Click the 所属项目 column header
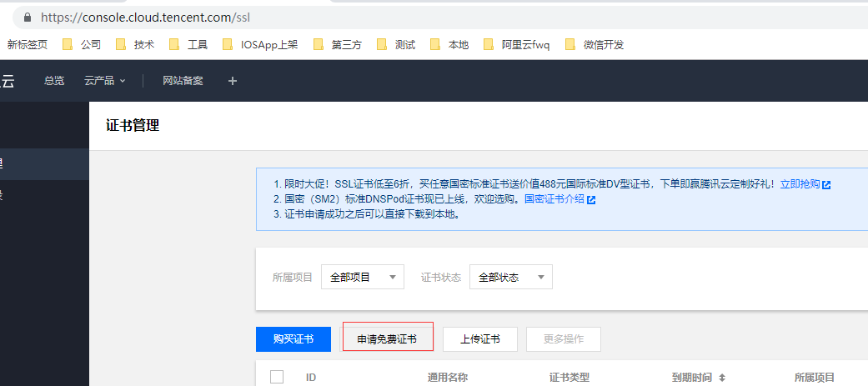Screen dimensions: 868x386 tap(815, 378)
